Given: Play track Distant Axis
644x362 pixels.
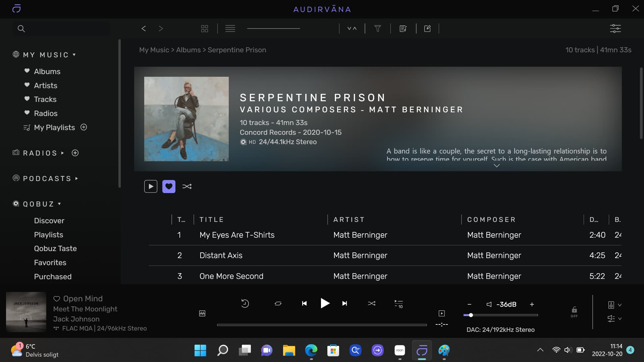Looking at the screenshot, I should [x=221, y=255].
